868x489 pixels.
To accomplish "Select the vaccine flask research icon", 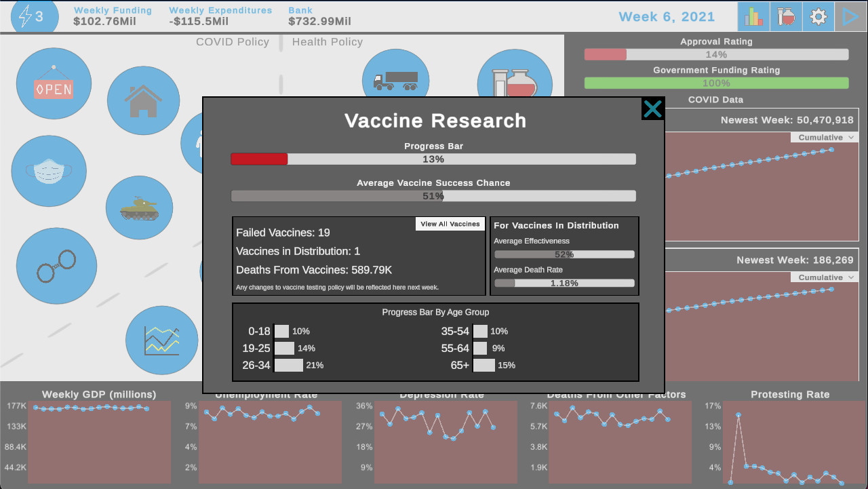I will (515, 77).
